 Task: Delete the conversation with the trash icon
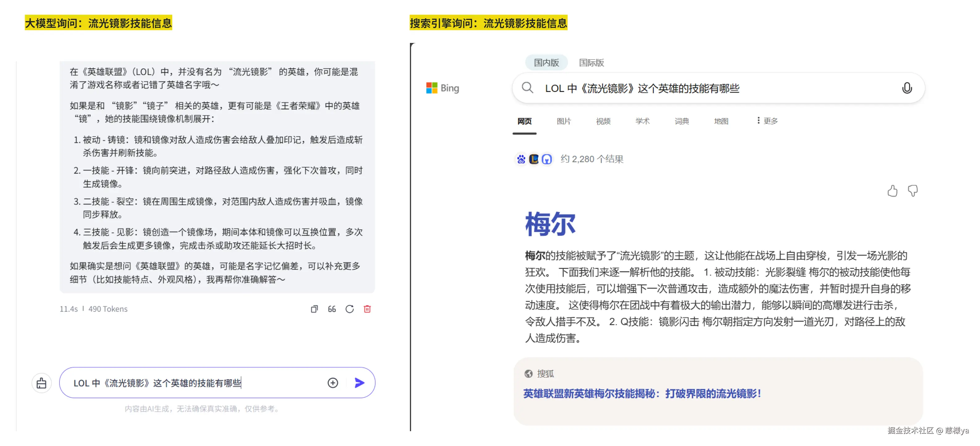point(366,309)
